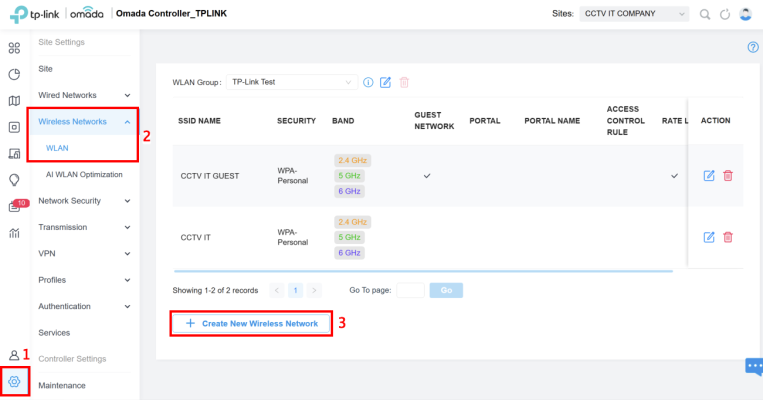
Task: Go to previous page arrow
Action: click(277, 291)
